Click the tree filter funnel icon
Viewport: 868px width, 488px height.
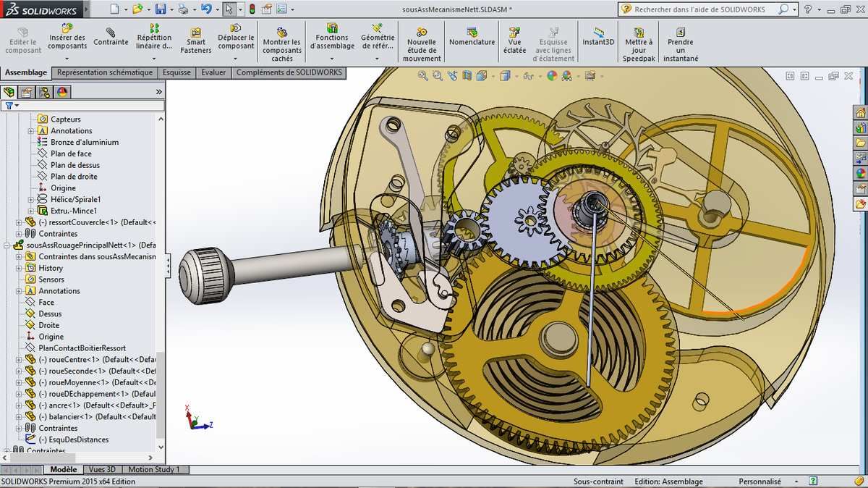9,106
